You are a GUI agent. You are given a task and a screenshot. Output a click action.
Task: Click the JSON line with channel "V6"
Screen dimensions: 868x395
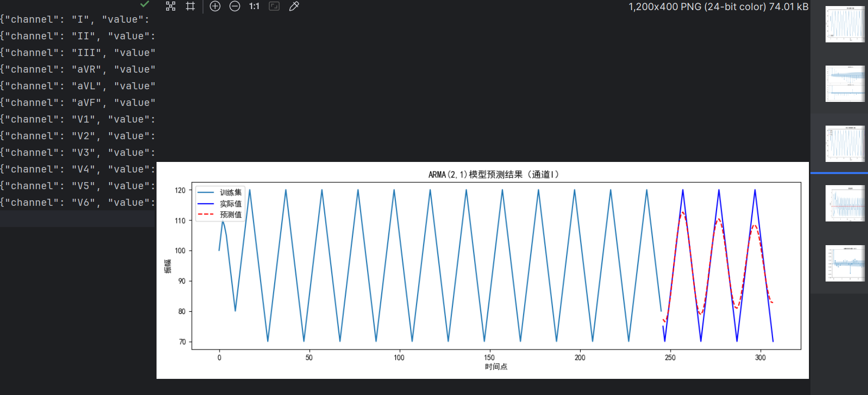[x=78, y=202]
